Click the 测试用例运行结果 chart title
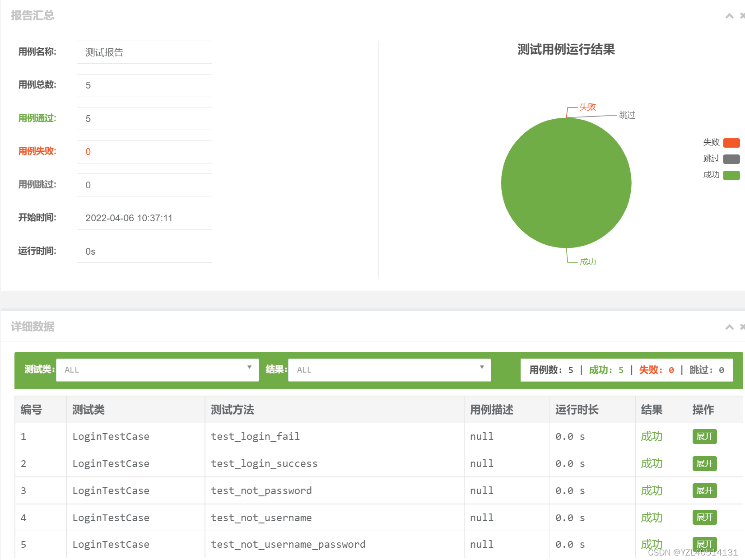 566,50
